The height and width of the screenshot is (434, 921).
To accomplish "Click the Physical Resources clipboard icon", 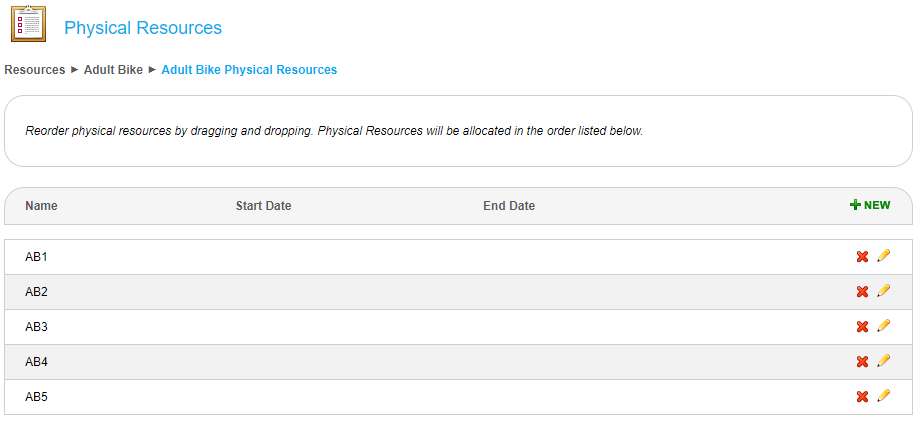I will [x=28, y=24].
